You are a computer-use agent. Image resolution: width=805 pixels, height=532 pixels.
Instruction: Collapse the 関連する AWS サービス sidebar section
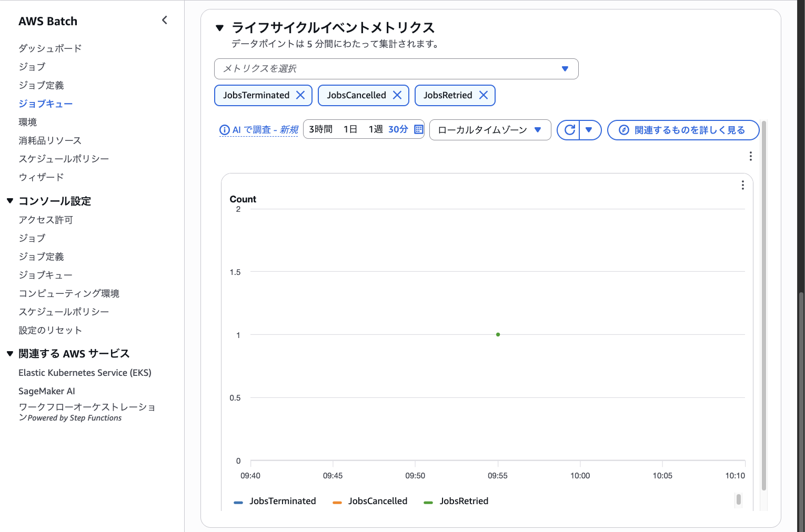click(10, 354)
